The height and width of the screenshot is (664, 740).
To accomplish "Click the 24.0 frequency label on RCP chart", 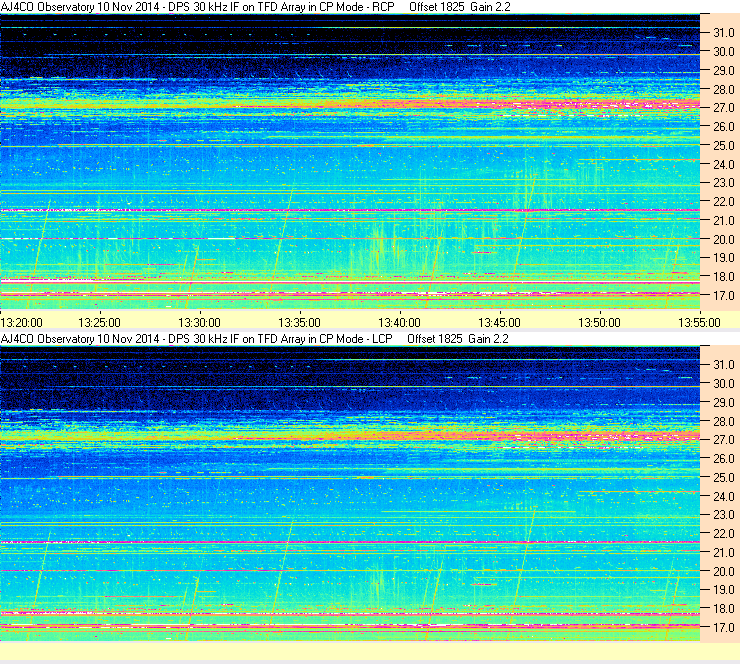I will [724, 164].
